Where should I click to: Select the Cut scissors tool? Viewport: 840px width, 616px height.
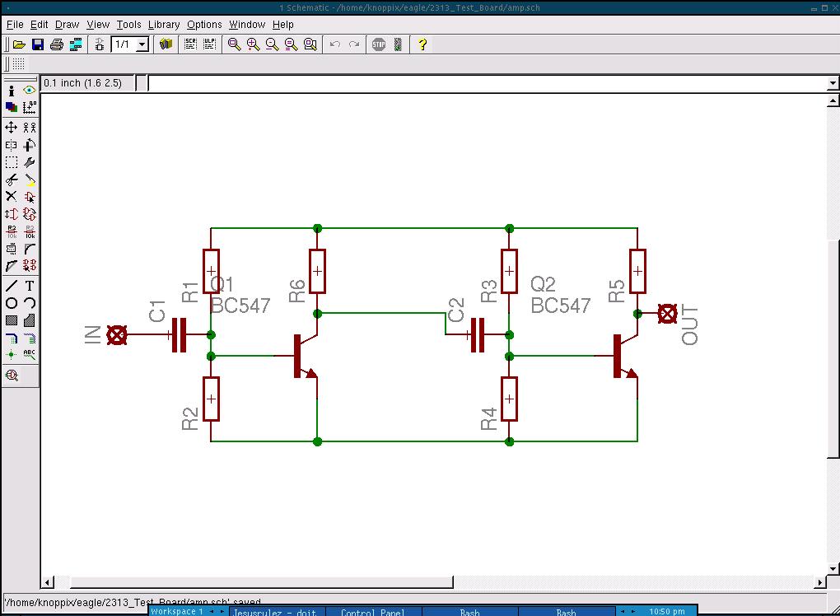(x=12, y=180)
